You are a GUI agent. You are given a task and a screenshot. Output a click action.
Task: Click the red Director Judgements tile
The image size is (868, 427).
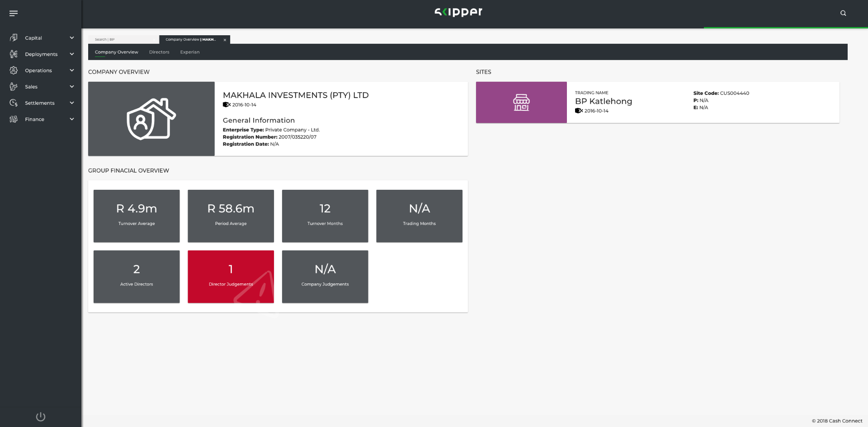[x=231, y=277]
